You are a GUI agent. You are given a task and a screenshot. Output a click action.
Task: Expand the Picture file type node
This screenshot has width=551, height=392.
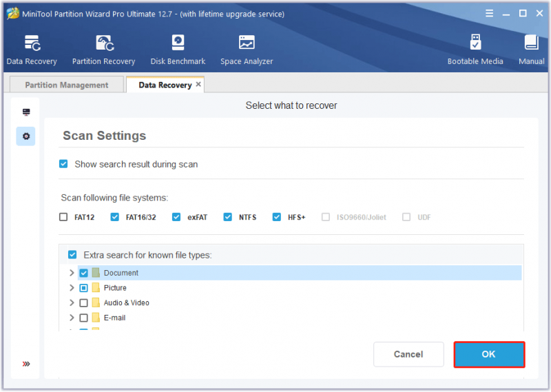(x=72, y=287)
